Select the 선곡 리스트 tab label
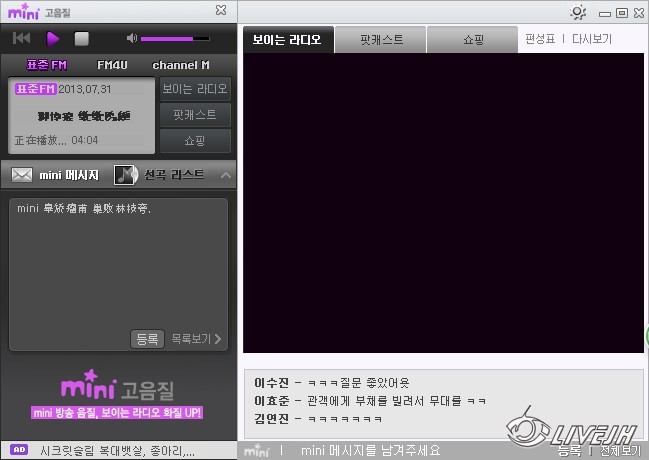The image size is (649, 460). tap(174, 175)
